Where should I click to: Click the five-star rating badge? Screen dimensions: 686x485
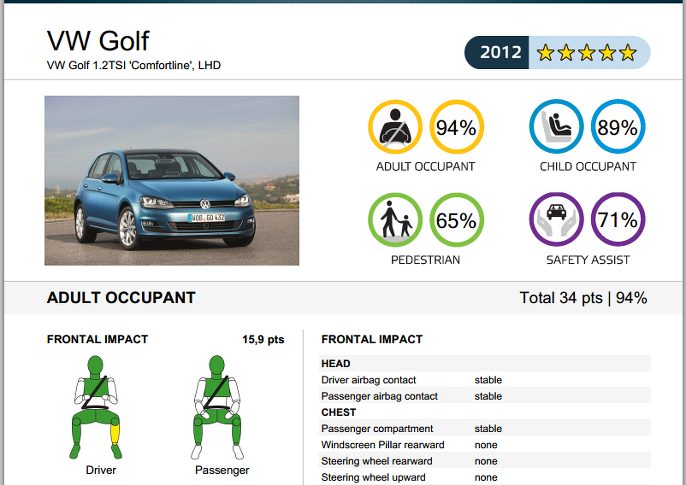pyautogui.click(x=589, y=52)
